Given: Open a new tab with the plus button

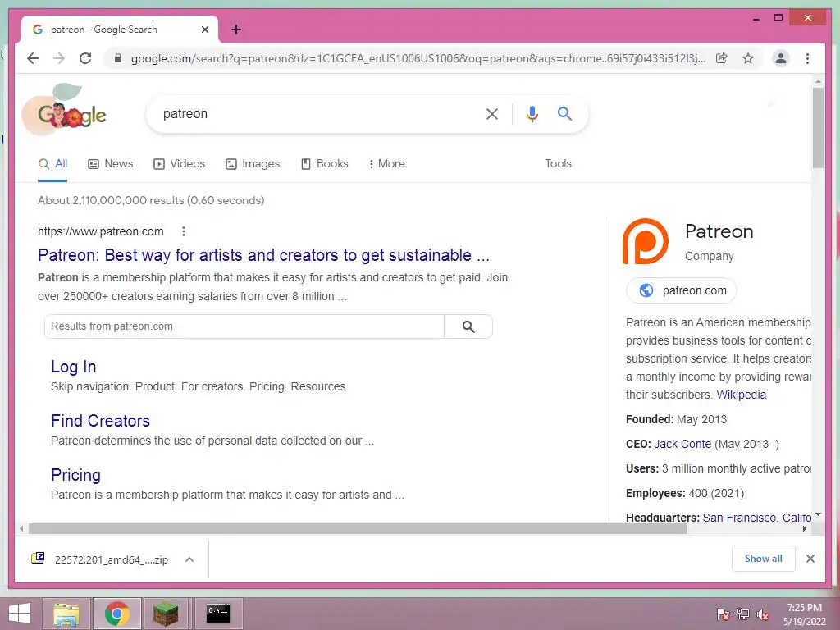Looking at the screenshot, I should (235, 30).
